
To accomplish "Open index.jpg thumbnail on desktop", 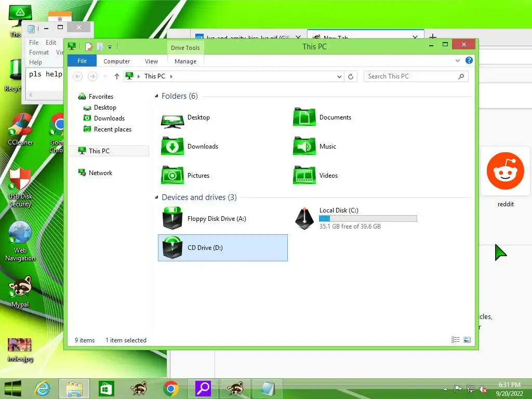I will coord(20,345).
